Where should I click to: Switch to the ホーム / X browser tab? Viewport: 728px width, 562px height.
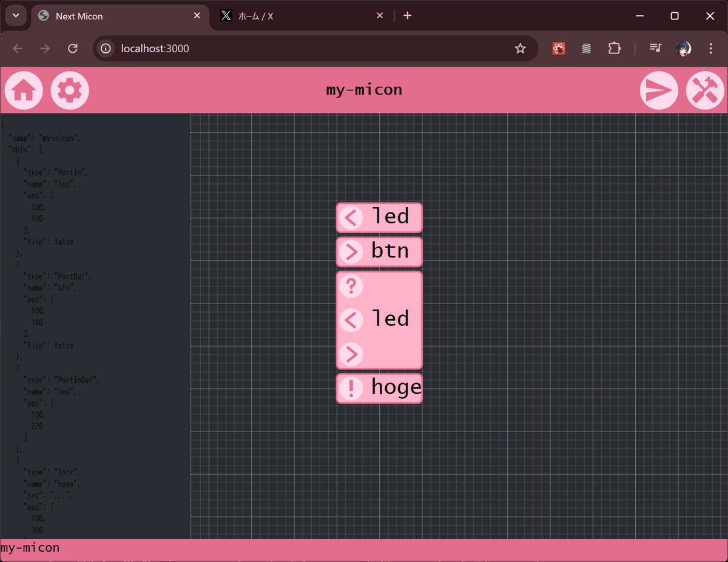pyautogui.click(x=302, y=16)
